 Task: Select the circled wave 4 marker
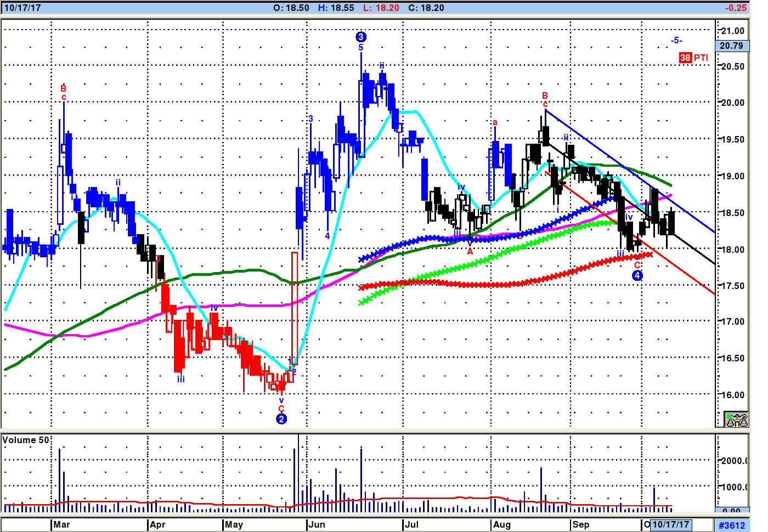pyautogui.click(x=637, y=275)
